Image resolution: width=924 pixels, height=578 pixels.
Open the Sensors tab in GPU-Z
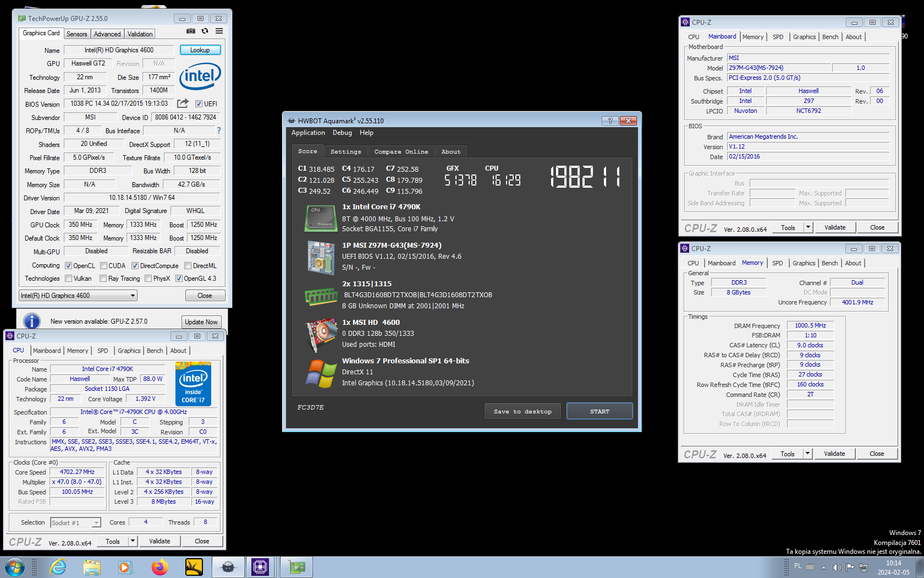point(77,34)
